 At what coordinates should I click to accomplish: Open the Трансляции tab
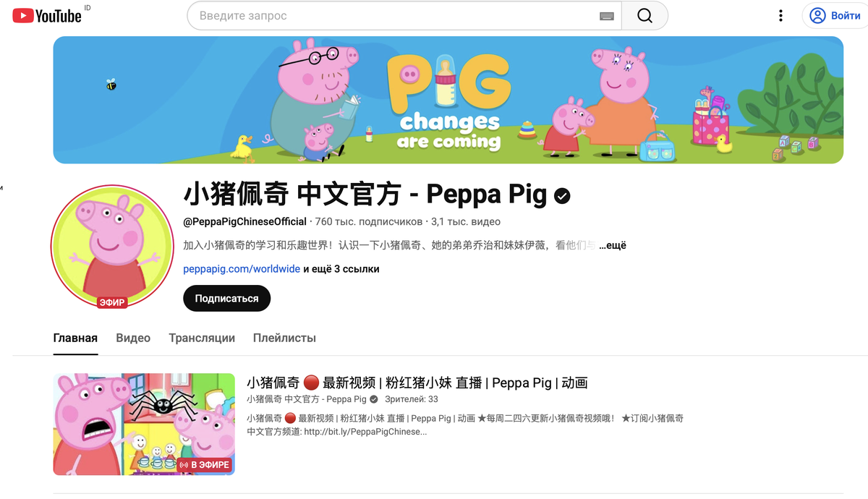202,338
